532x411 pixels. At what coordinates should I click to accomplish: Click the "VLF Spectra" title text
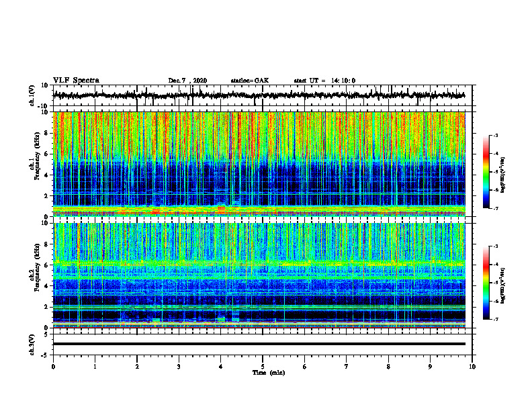click(x=76, y=81)
